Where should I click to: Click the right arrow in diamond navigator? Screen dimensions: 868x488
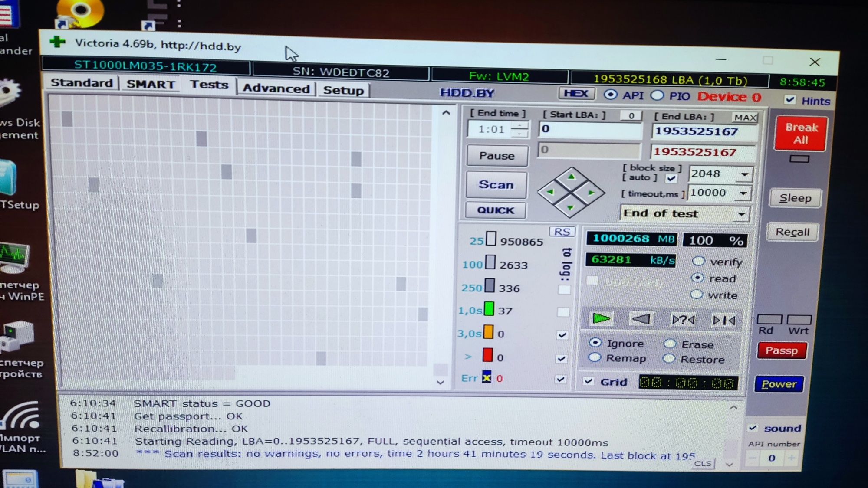click(x=591, y=193)
